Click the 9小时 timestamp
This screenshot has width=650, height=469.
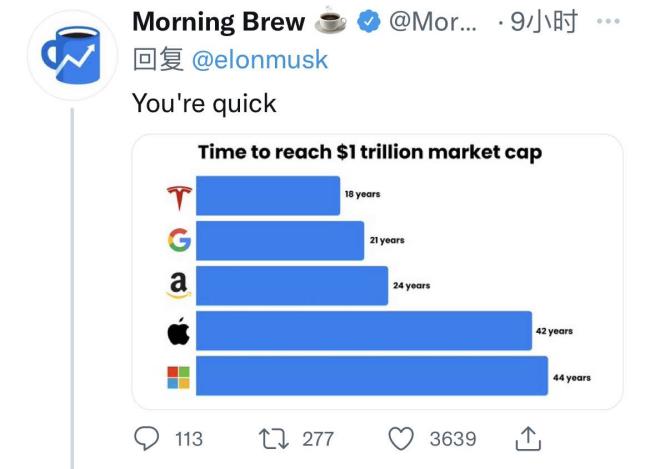(x=543, y=22)
